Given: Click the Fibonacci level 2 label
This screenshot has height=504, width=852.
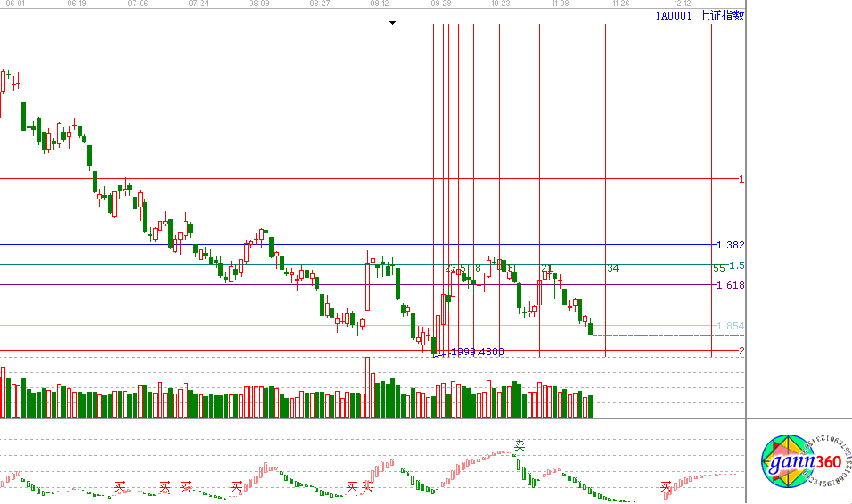Looking at the screenshot, I should point(741,351).
